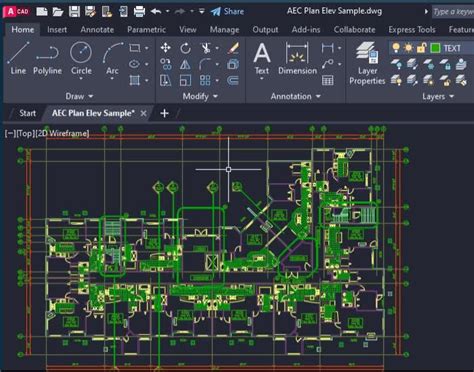Open the View ribbon tab
Viewport: 474px width, 372px height.
(188, 30)
